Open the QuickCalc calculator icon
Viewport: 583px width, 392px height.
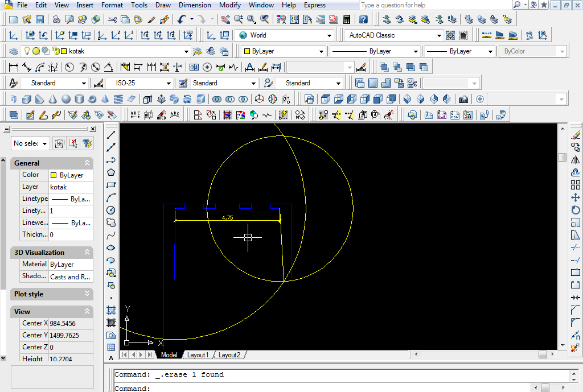[347, 19]
